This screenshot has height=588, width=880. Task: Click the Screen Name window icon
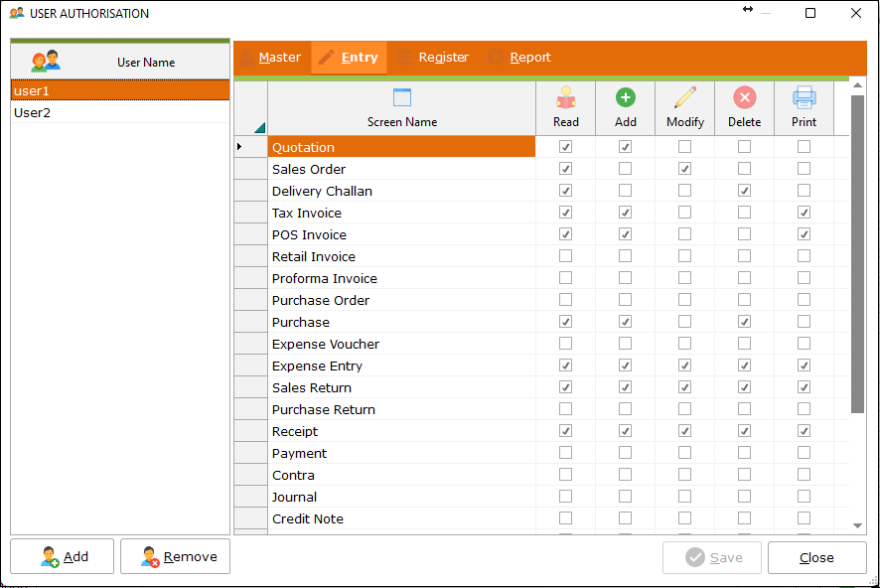(x=402, y=97)
